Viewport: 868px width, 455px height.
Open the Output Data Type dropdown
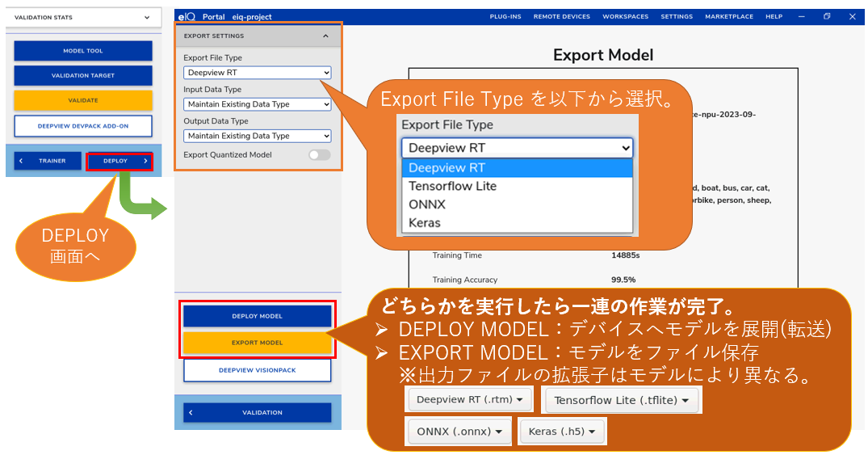tap(258, 136)
